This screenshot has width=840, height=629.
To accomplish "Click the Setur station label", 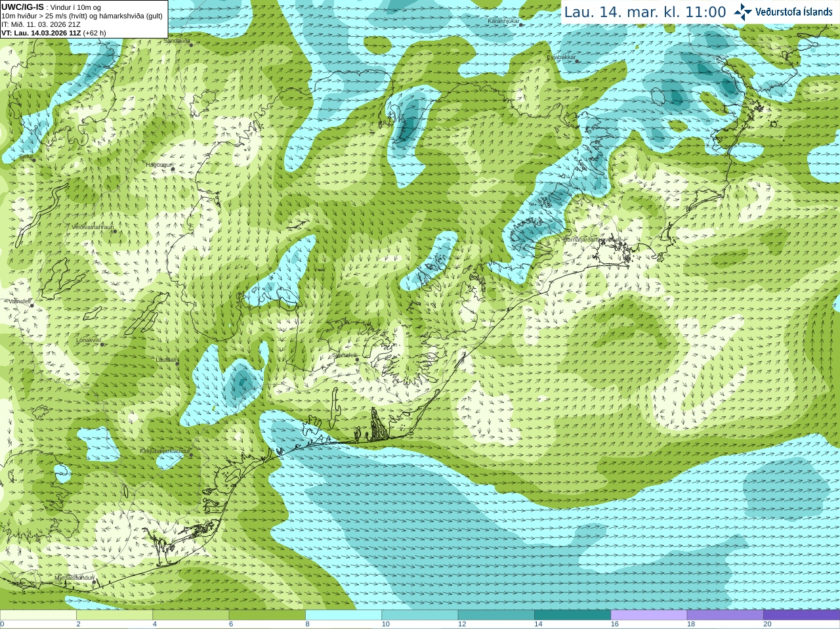I will click(x=26, y=158).
